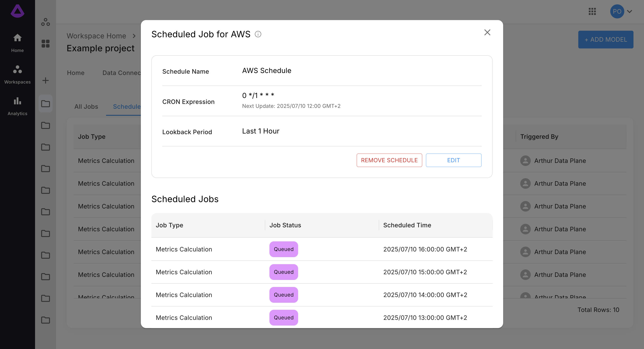Click the info icon beside Scheduled Job title
Screen dimensions: 644x349
click(x=258, y=34)
